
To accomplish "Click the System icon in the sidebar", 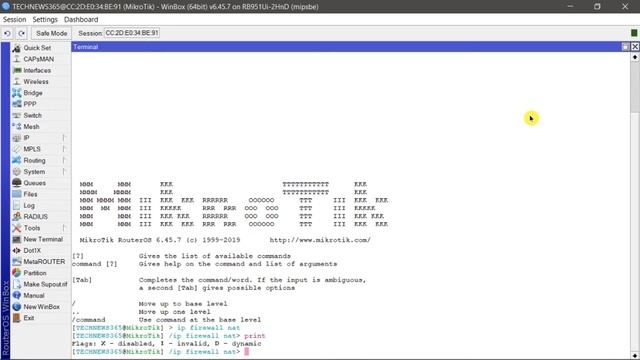I will pyautogui.click(x=17, y=172).
